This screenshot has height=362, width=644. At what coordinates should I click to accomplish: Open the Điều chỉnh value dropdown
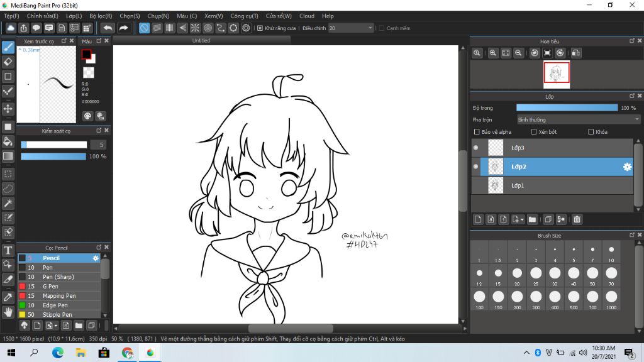tap(351, 28)
